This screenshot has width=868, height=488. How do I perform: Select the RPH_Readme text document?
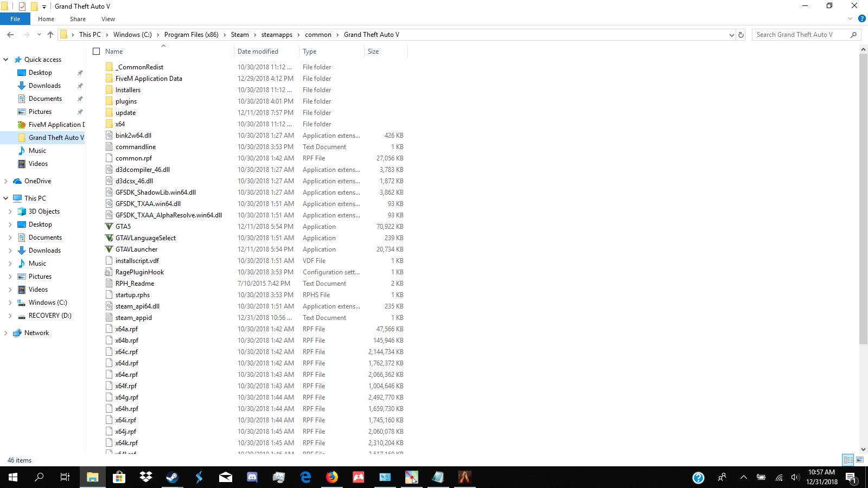tap(135, 284)
